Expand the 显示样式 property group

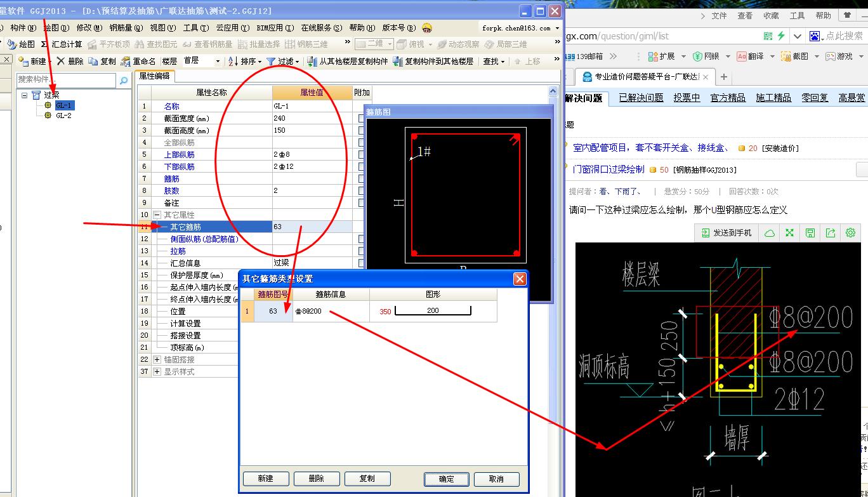pyautogui.click(x=157, y=371)
